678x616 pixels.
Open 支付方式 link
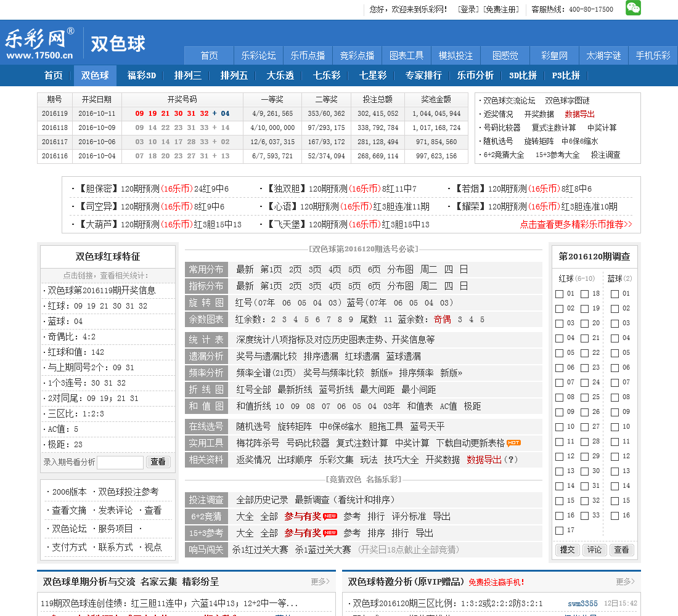[x=69, y=547]
